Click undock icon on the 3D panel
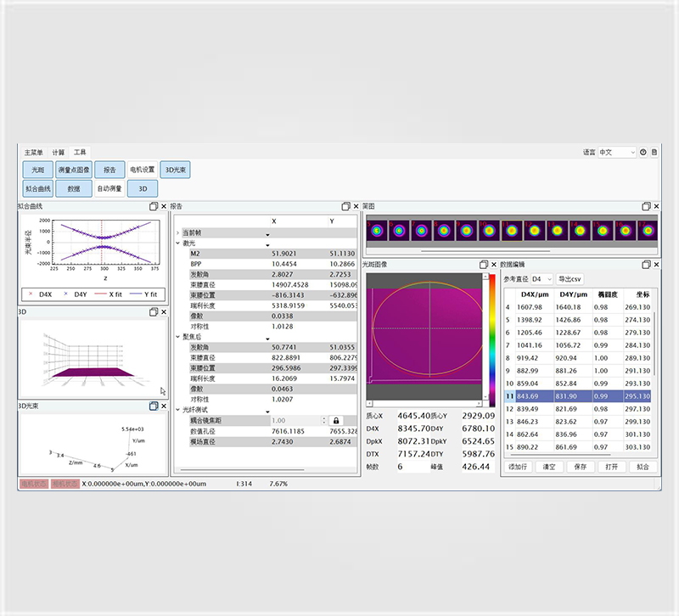Image resolution: width=679 pixels, height=616 pixels. tap(154, 312)
